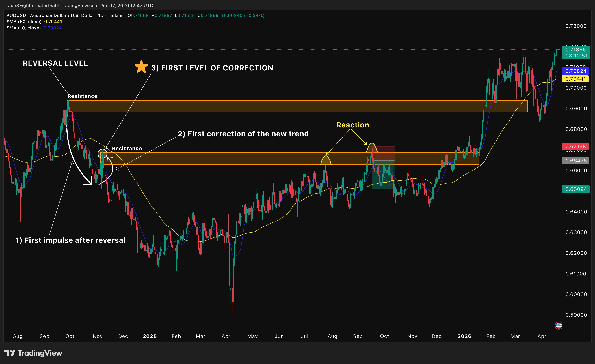Click the 0.59000 price axis label
Screen dimensions: 595x364
pyautogui.click(x=576, y=315)
